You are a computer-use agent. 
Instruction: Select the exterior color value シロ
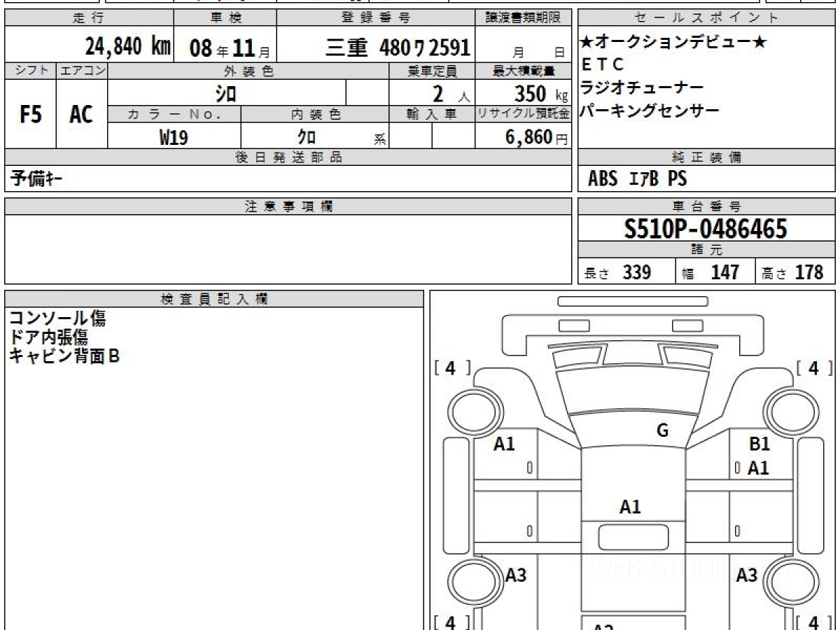[x=226, y=93]
